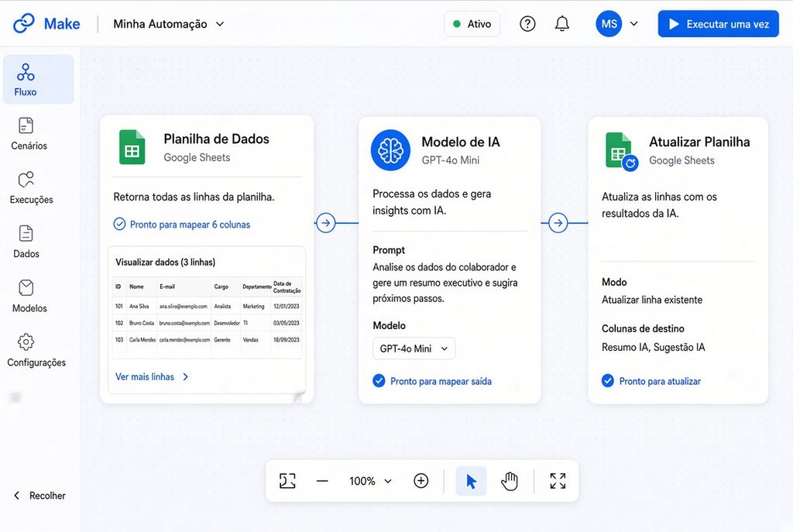Image resolution: width=793 pixels, height=532 pixels.
Task: Zoom out with the minus icon
Action: coord(322,481)
